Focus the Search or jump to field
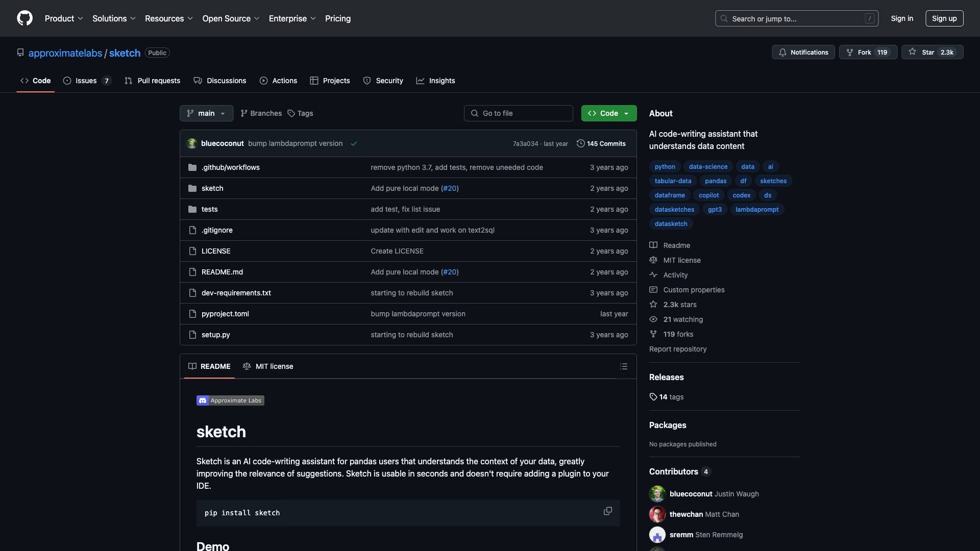This screenshot has height=551, width=980. point(797,18)
